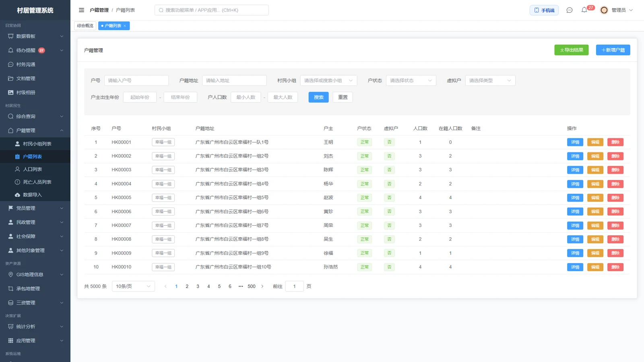Go to page 500 in pagination
Image resolution: width=644 pixels, height=362 pixels.
tap(252, 286)
